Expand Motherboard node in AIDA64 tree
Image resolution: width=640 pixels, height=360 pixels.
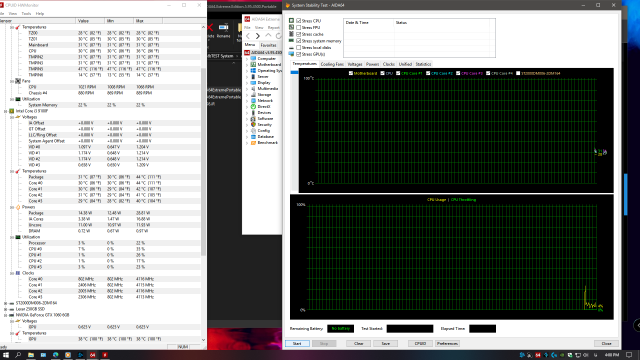[247, 65]
